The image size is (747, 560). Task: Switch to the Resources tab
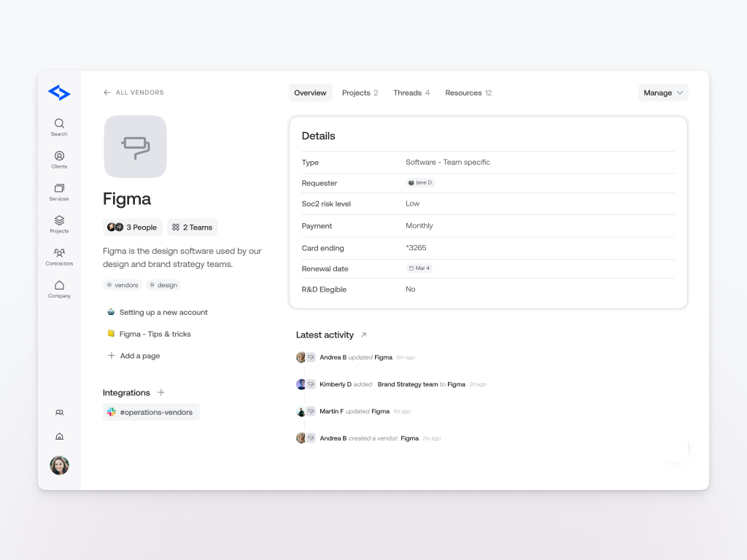[468, 93]
